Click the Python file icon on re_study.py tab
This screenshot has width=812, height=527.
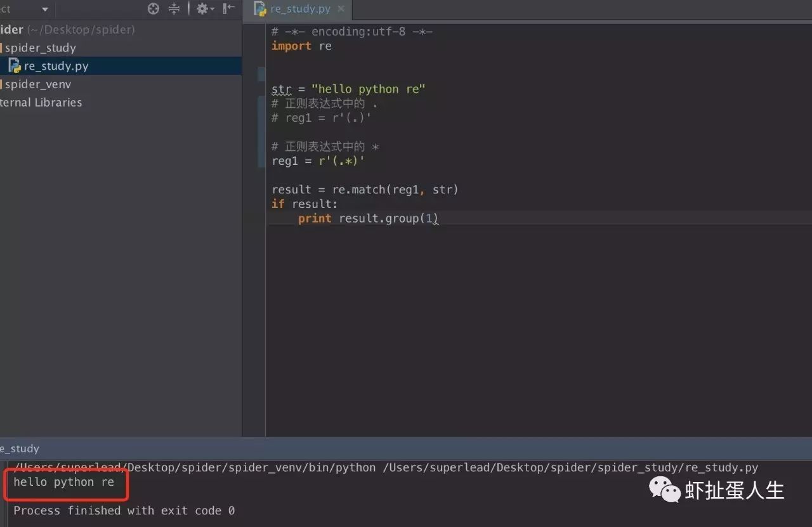tap(259, 10)
